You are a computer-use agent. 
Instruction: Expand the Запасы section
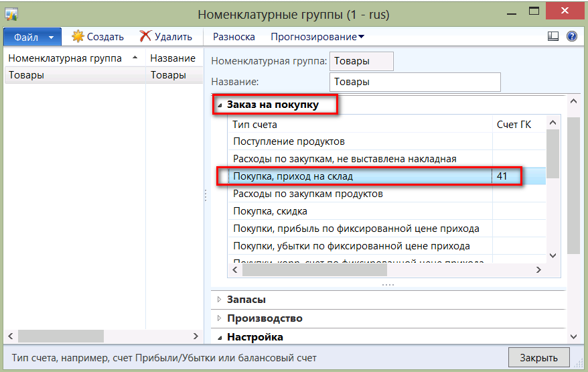coord(219,300)
